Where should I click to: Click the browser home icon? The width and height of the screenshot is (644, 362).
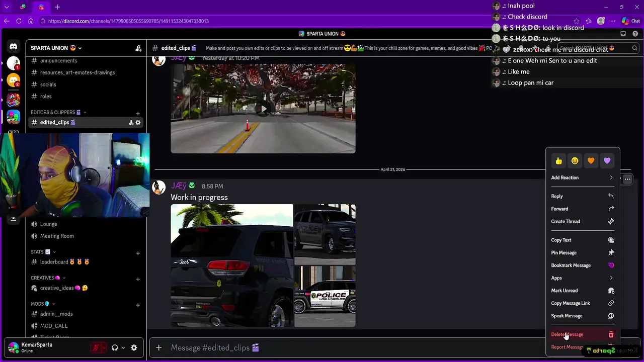click(x=31, y=21)
